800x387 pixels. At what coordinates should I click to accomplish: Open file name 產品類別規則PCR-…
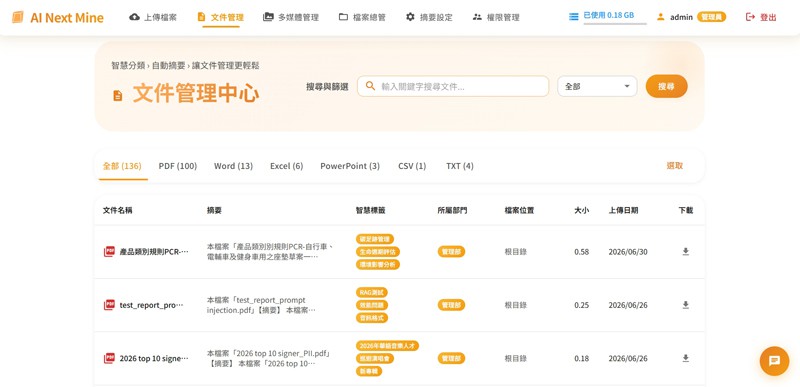154,252
